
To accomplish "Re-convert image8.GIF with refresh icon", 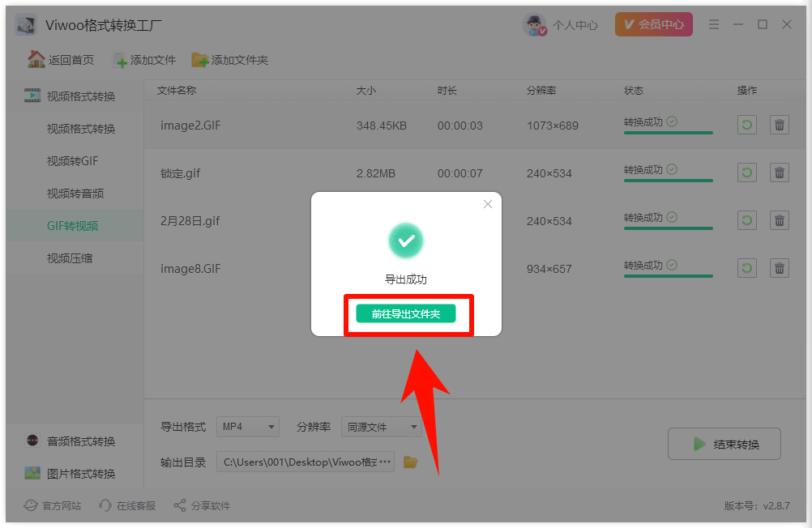I will (x=746, y=268).
